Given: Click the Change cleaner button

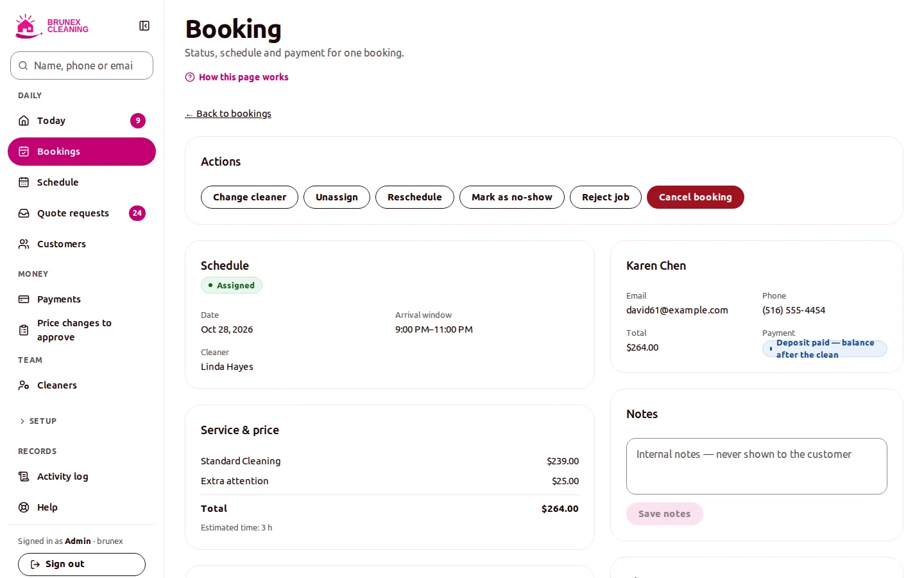Looking at the screenshot, I should (250, 197).
